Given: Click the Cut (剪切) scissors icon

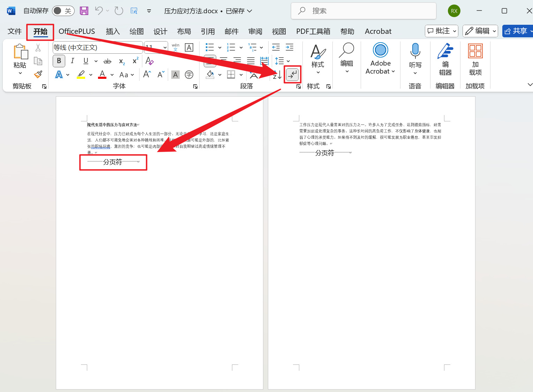Looking at the screenshot, I should point(38,47).
